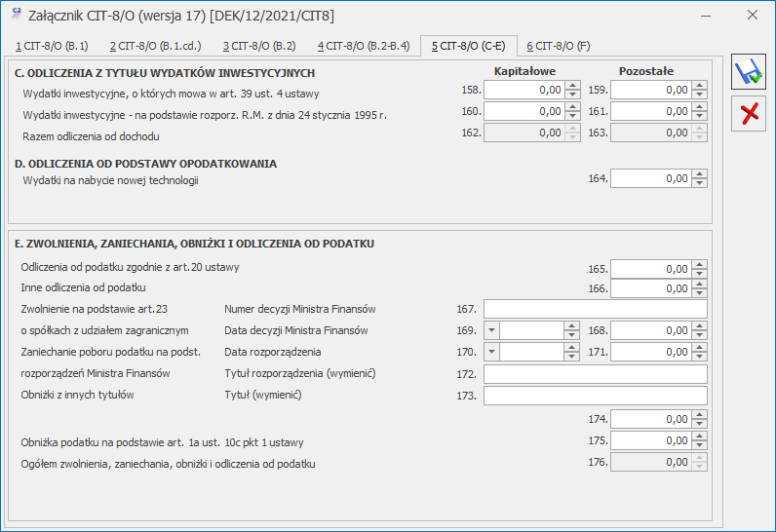Increase value of field 168 with up arrow
The image size is (776, 532).
(x=699, y=325)
